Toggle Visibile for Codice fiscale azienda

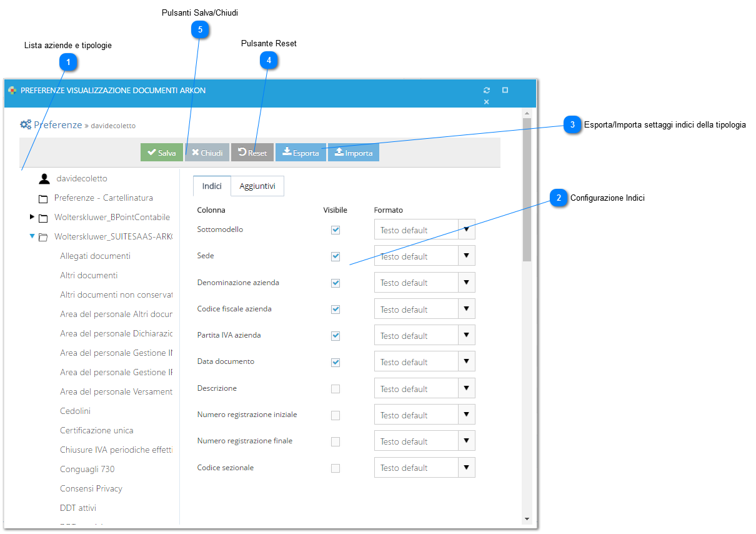click(336, 309)
